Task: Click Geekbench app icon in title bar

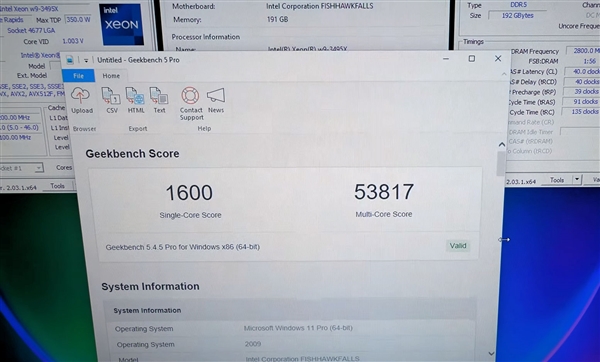Action: [70, 60]
